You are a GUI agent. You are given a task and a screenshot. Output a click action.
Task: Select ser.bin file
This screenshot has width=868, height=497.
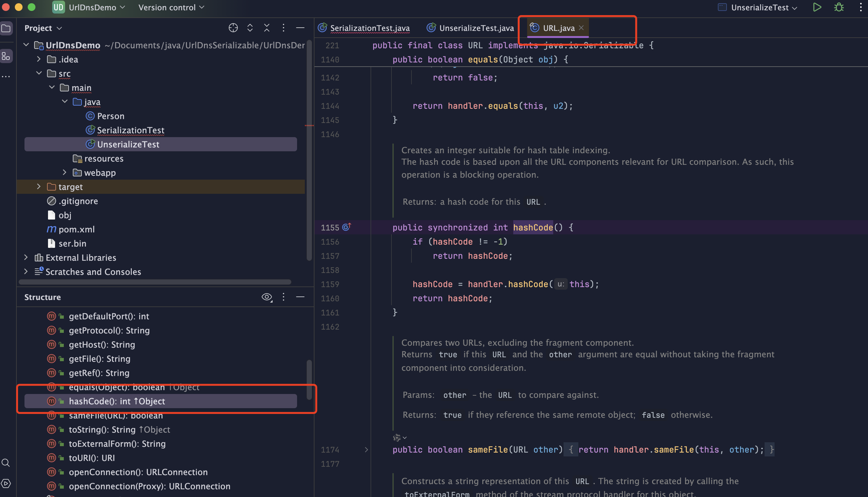67,243
